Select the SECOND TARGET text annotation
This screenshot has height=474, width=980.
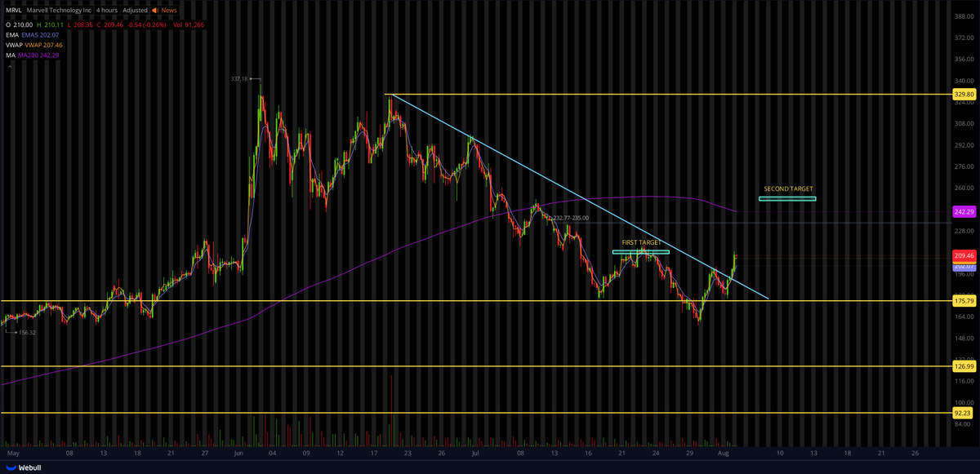click(788, 188)
